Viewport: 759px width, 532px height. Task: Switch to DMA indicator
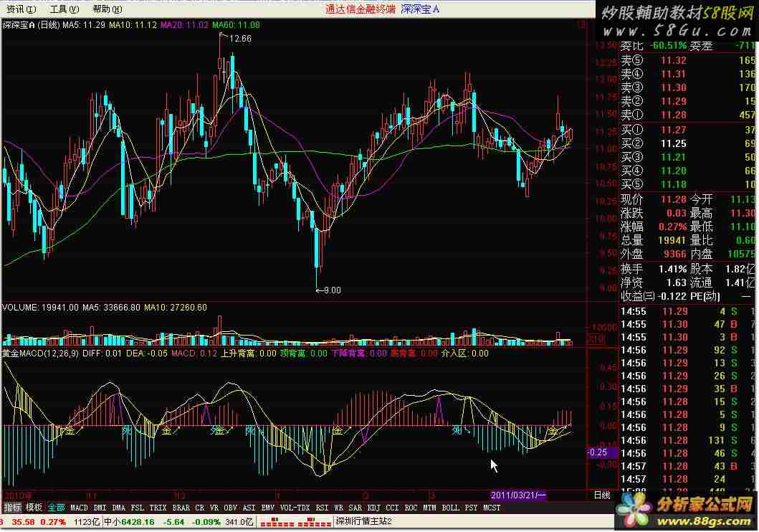(118, 508)
